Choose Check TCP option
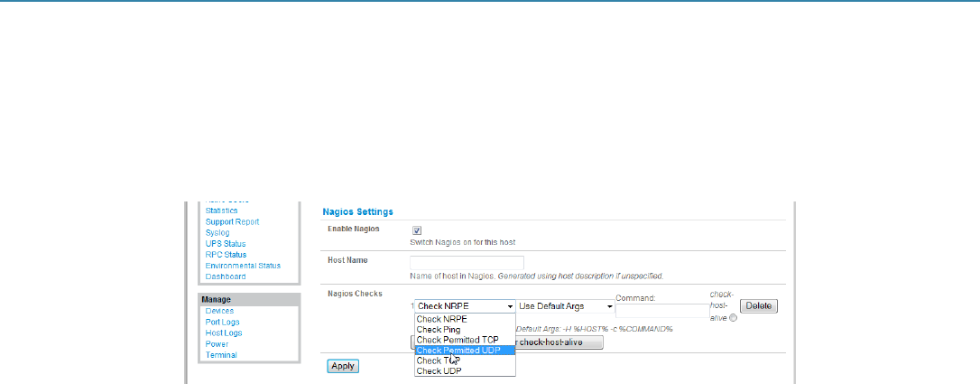 [465, 361]
